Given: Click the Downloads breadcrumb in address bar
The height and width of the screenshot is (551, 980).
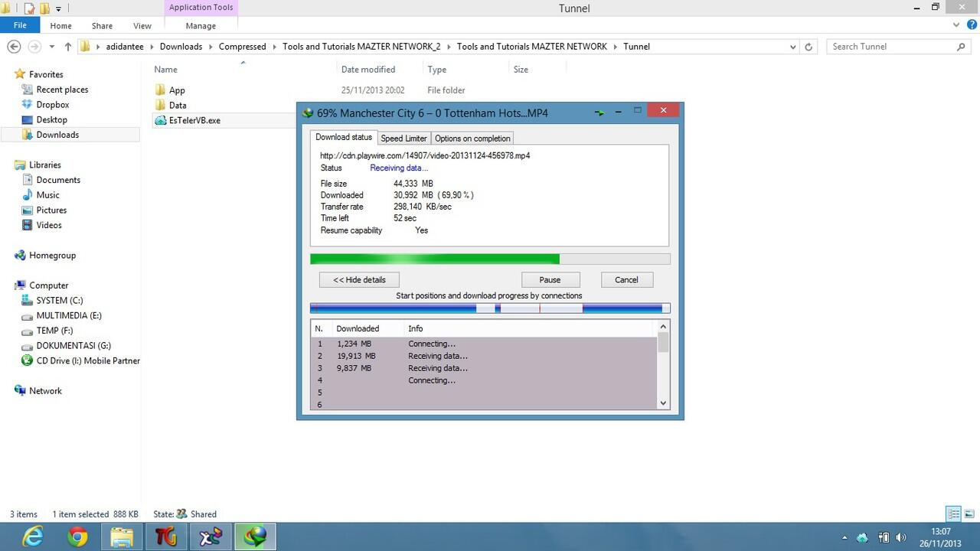Looking at the screenshot, I should (x=181, y=47).
